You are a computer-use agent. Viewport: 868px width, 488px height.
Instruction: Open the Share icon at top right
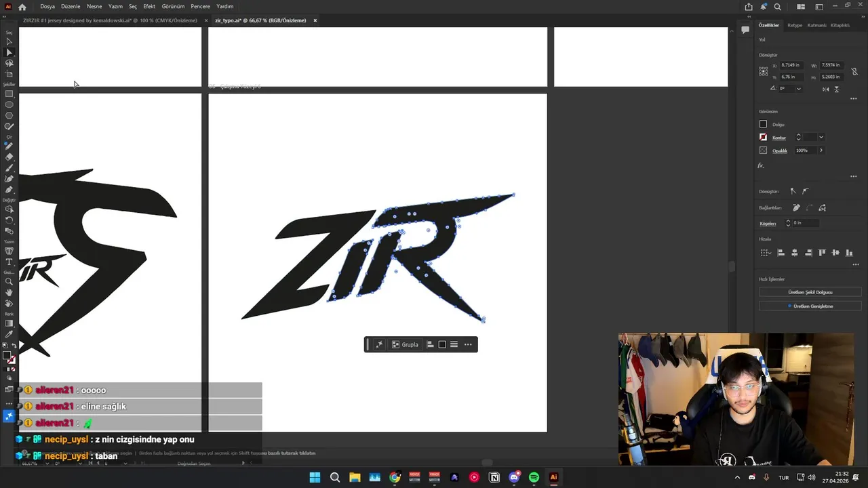tap(749, 7)
